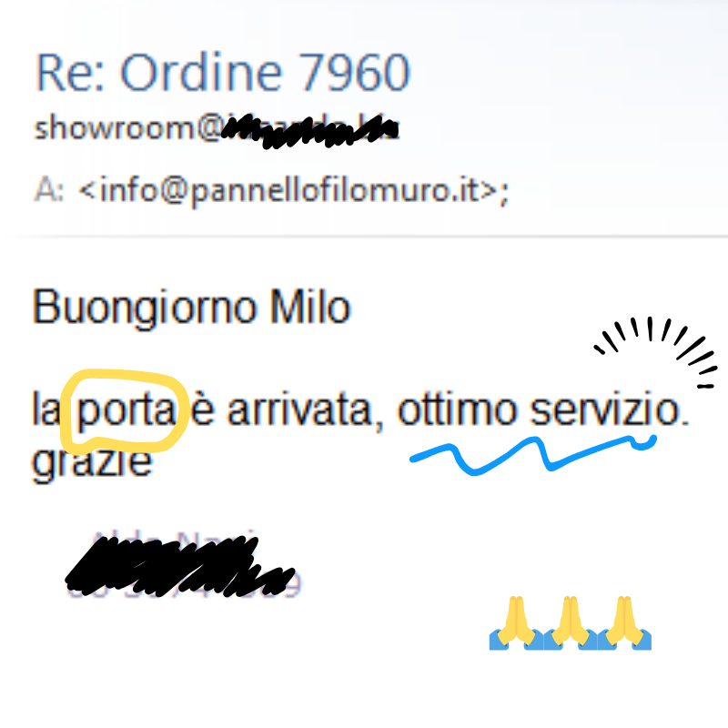The width and height of the screenshot is (728, 728).
Task: Click the blacked-out signature scribble
Action: click(x=180, y=566)
